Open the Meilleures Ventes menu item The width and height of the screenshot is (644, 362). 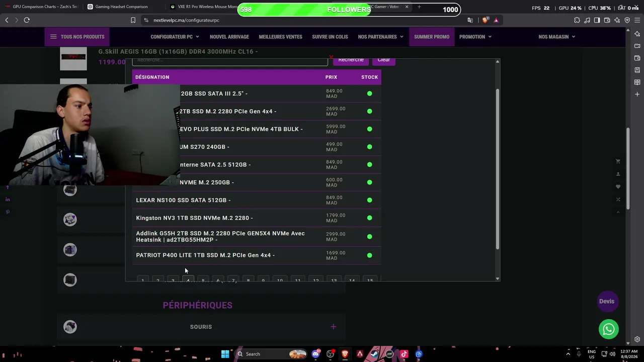[280, 37]
